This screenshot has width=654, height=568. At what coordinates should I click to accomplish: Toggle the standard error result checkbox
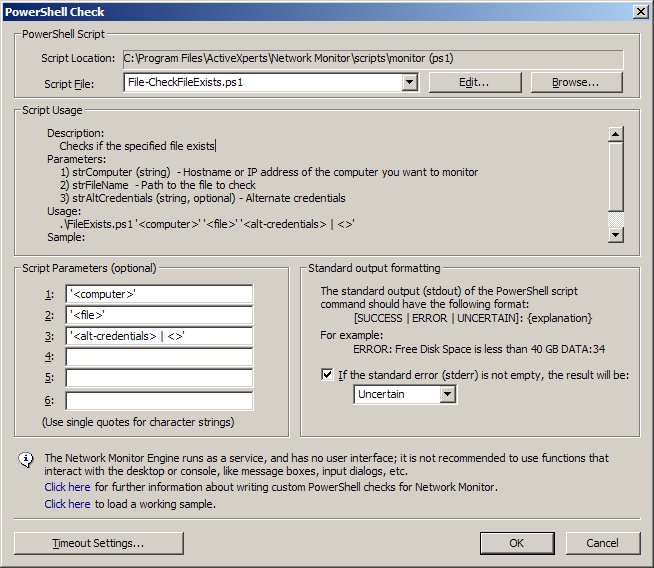pos(327,374)
